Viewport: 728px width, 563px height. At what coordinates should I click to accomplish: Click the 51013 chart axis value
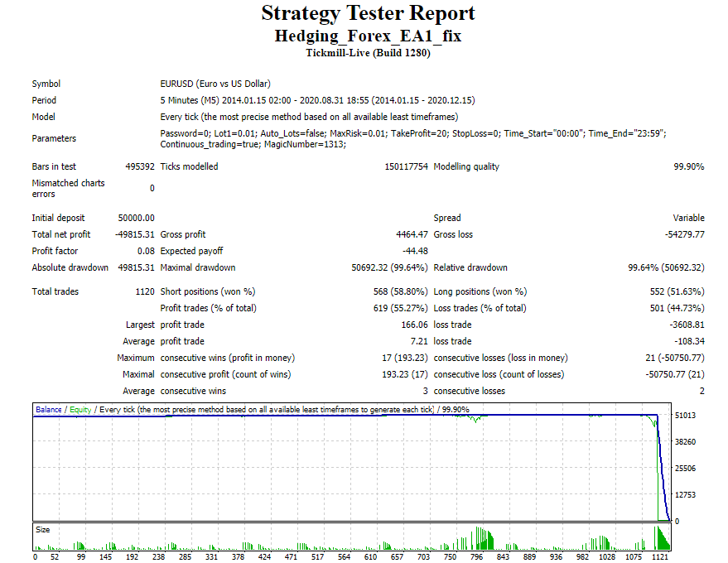pyautogui.click(x=685, y=416)
